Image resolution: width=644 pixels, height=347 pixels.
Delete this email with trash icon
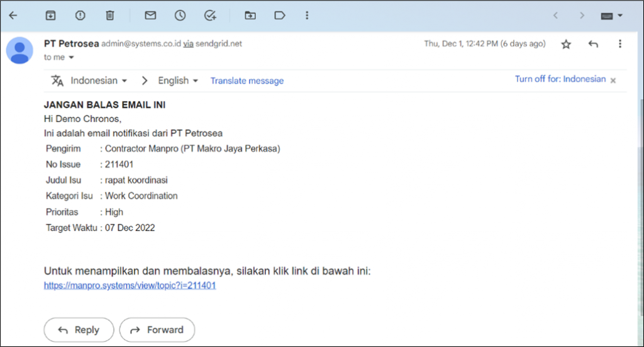109,16
